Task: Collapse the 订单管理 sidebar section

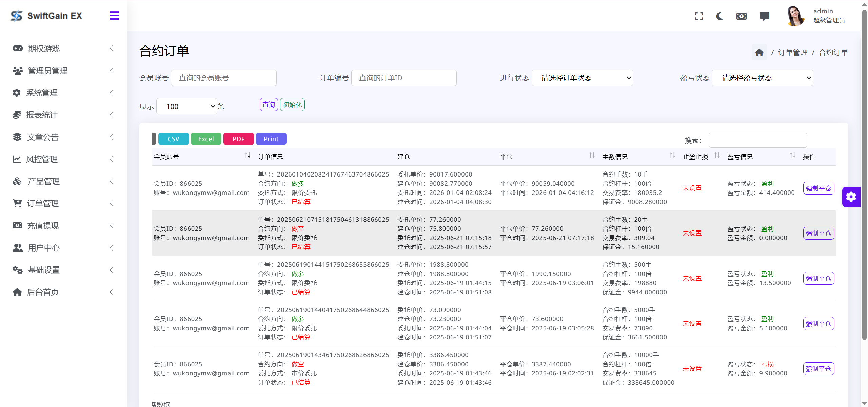Action: click(x=111, y=203)
